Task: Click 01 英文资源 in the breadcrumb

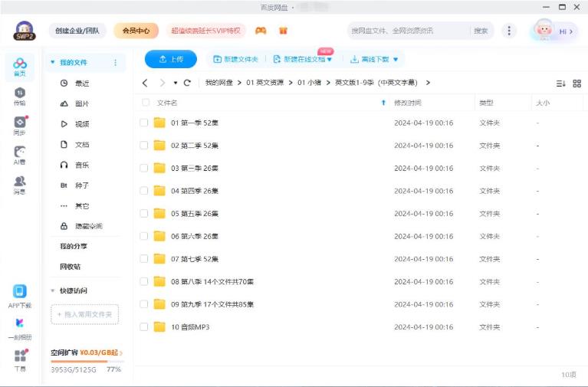Action: pyautogui.click(x=264, y=83)
